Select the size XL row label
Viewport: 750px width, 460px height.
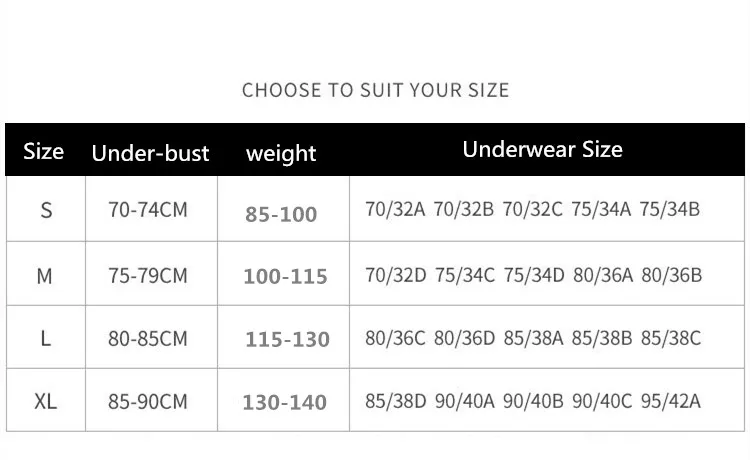pyautogui.click(x=45, y=401)
